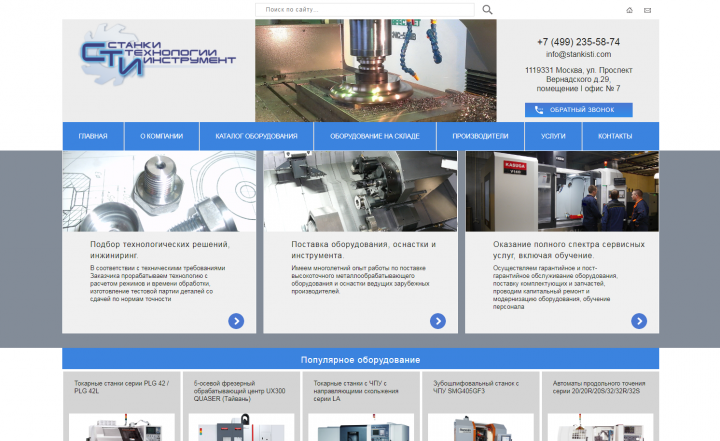720x441 pixels.
Task: Open Токарные станки серии PLG 42 product
Action: pos(122,387)
